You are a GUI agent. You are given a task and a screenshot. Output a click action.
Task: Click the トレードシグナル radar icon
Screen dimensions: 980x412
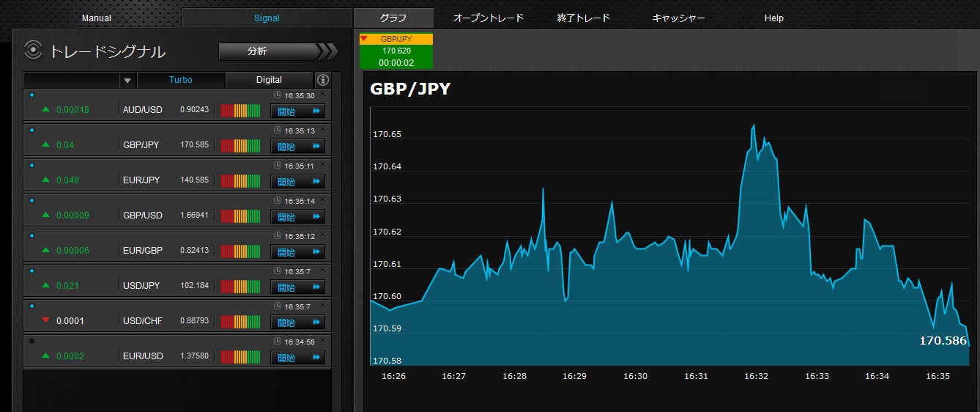34,50
